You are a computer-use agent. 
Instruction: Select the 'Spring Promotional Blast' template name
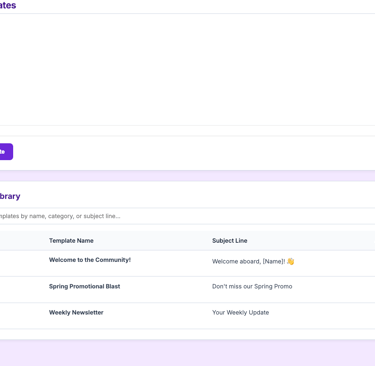84,286
